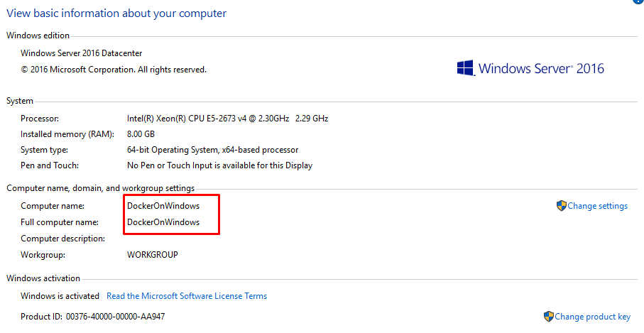Click the Windows logo icon
This screenshot has height=333, width=644.
point(465,68)
